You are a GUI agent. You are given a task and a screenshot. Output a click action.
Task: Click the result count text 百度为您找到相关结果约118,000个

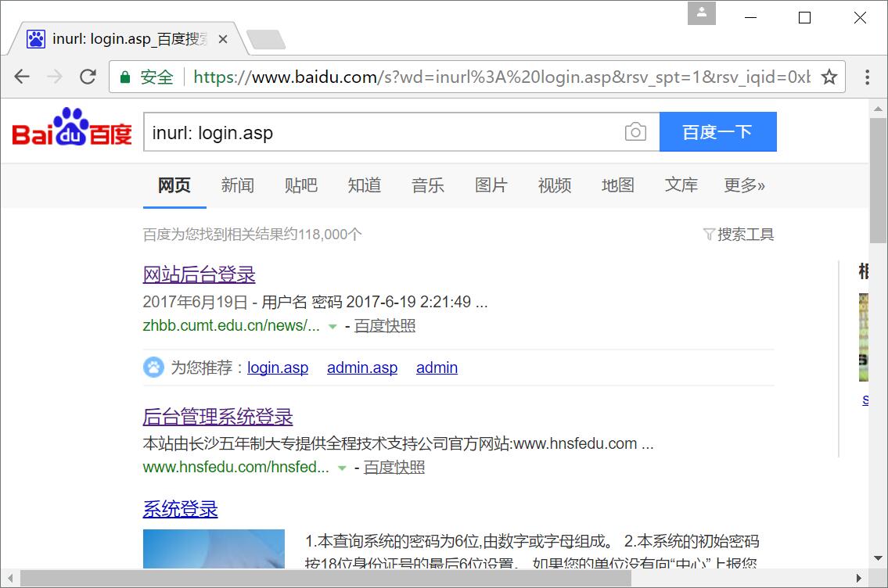(x=252, y=235)
